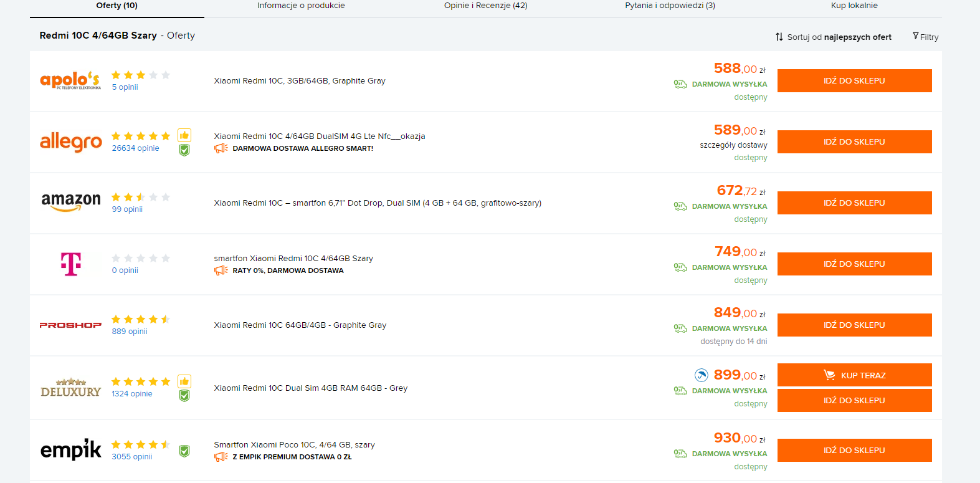Click the green shield badge in Deluxury row
The height and width of the screenshot is (483, 980).
coord(184,395)
